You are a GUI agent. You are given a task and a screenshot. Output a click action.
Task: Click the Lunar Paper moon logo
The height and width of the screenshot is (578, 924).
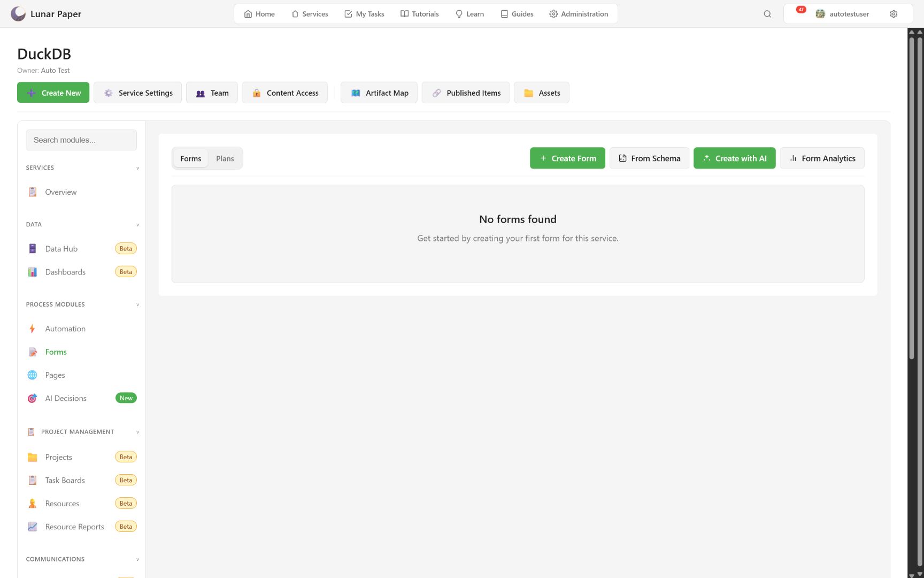pyautogui.click(x=18, y=14)
